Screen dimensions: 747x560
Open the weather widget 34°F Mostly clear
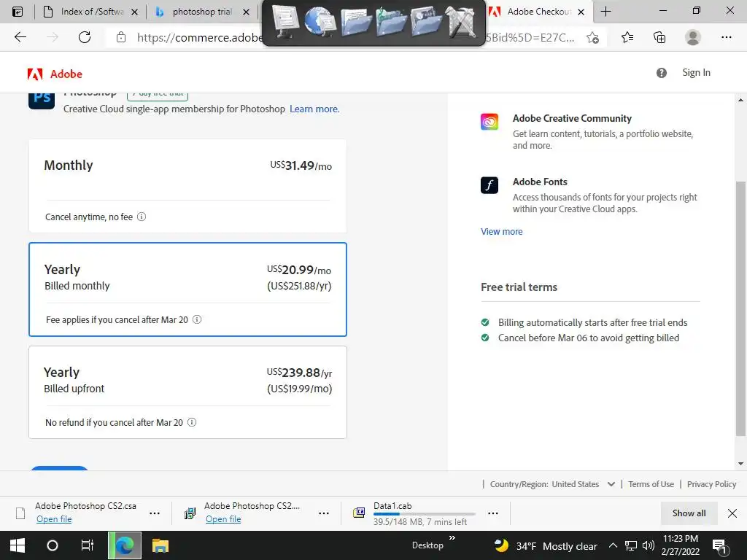point(546,545)
